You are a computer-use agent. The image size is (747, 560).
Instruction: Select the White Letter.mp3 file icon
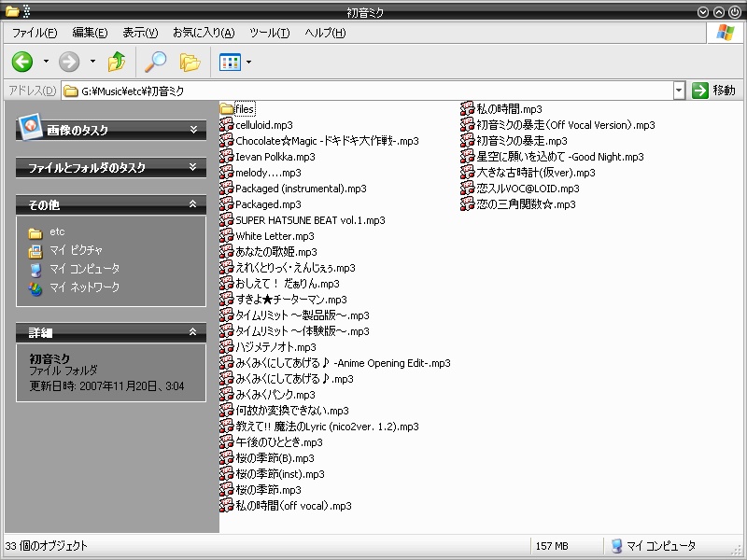[227, 236]
